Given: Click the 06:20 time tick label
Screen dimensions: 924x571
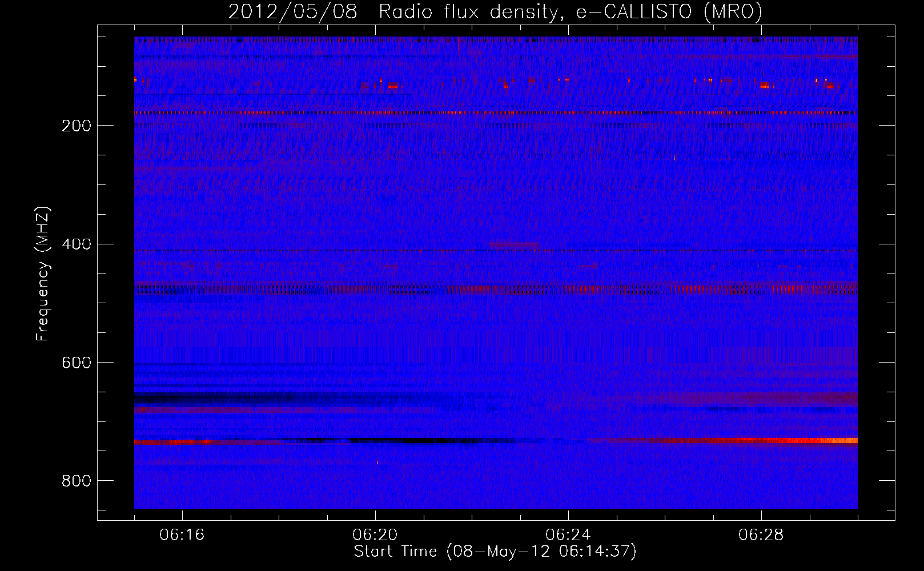Looking at the screenshot, I should pos(375,534).
